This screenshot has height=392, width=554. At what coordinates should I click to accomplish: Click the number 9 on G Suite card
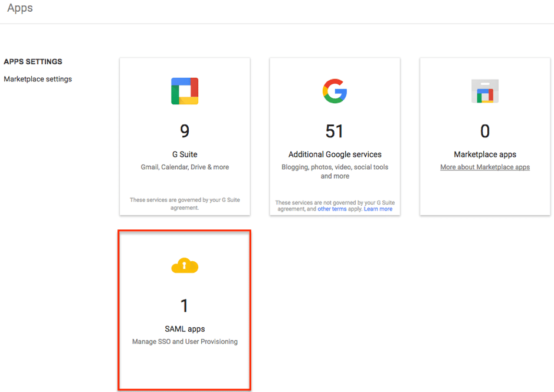pos(185,131)
